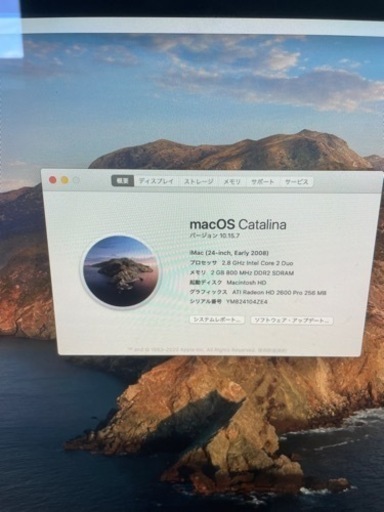Select the serial number YM824104ZE4
This screenshot has width=384, height=512.
click(247, 302)
